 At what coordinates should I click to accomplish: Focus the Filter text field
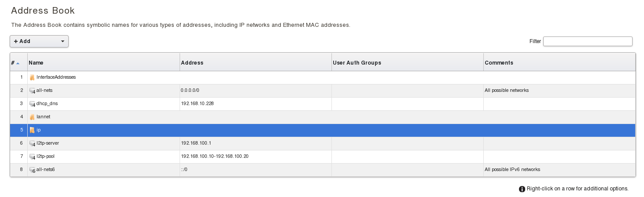click(x=588, y=41)
